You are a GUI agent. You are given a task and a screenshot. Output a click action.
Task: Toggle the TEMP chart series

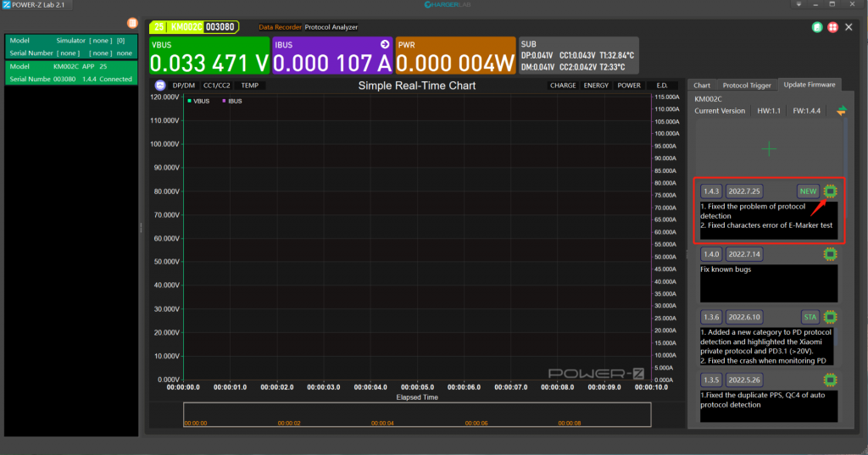tap(250, 86)
